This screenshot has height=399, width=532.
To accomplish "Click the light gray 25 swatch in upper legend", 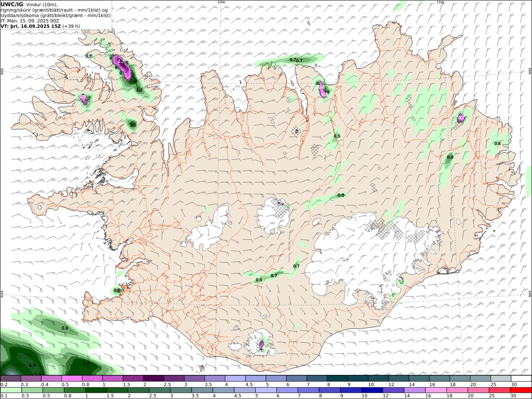I will click(501, 379).
